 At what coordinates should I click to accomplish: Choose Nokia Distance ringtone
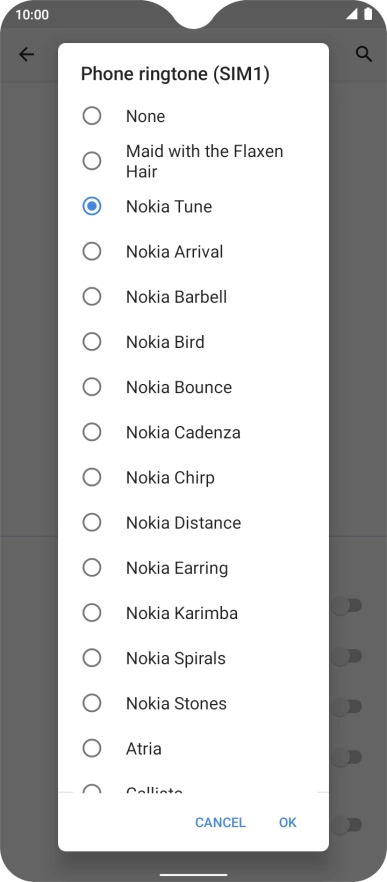click(x=193, y=523)
